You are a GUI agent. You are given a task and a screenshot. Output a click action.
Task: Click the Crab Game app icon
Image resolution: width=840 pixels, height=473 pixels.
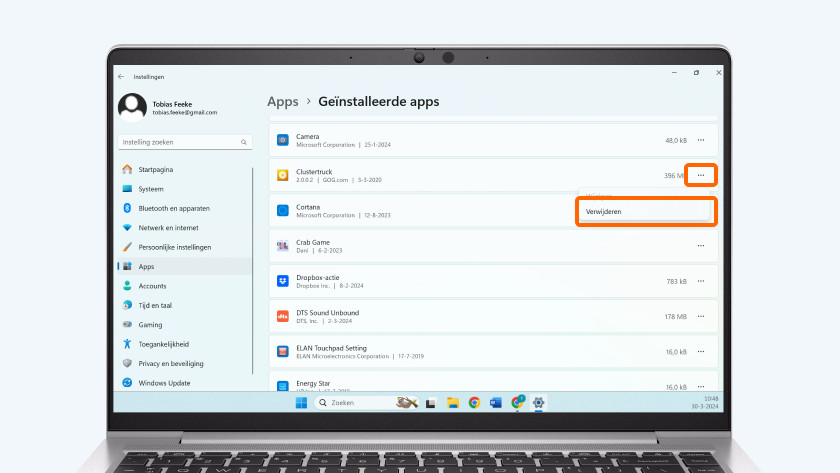283,246
